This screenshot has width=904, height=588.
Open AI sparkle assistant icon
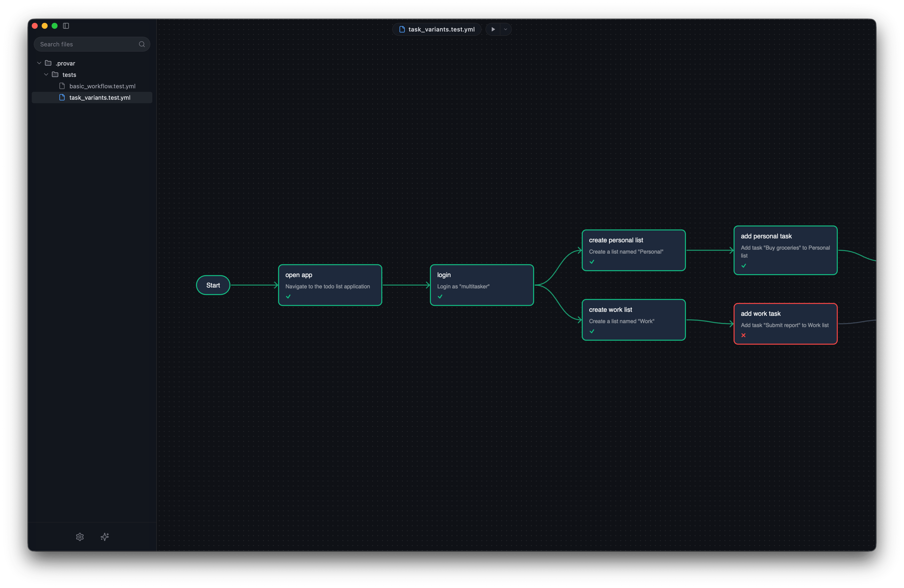(105, 537)
